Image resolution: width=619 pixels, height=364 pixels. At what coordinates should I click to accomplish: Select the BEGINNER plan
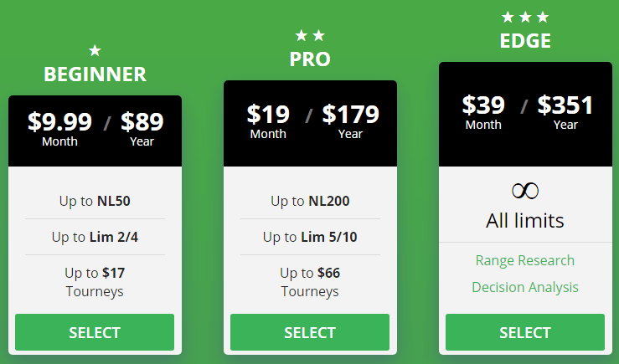[95, 332]
